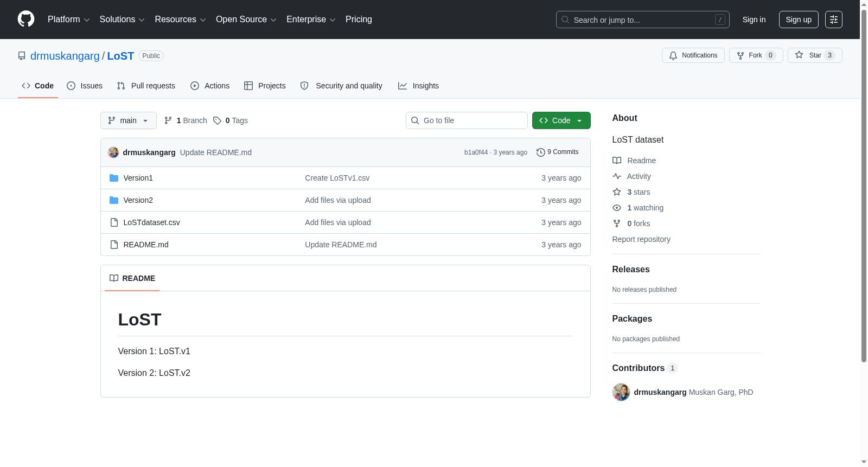Click the Sign in link
This screenshot has height=467, width=868.
pyautogui.click(x=754, y=20)
